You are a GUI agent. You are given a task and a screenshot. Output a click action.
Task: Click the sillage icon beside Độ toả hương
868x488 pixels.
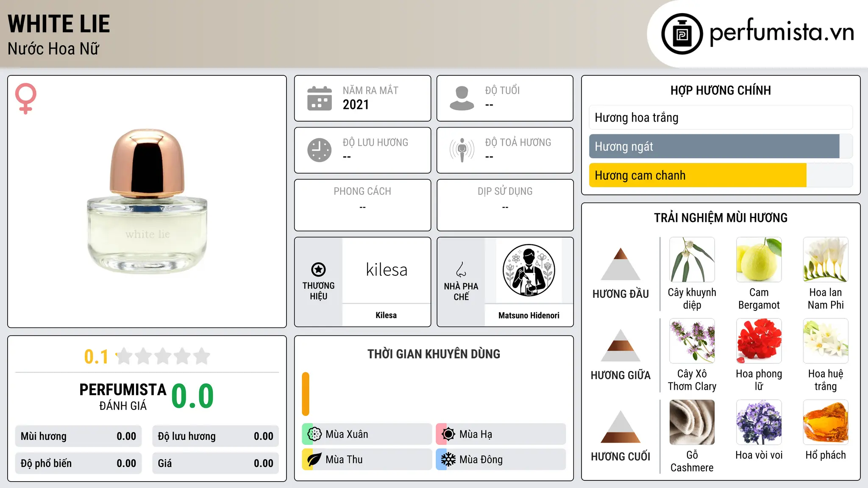coord(462,150)
